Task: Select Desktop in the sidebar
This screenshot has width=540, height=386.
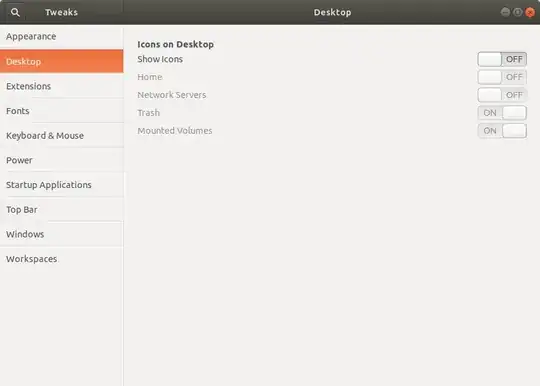Action: coord(62,61)
